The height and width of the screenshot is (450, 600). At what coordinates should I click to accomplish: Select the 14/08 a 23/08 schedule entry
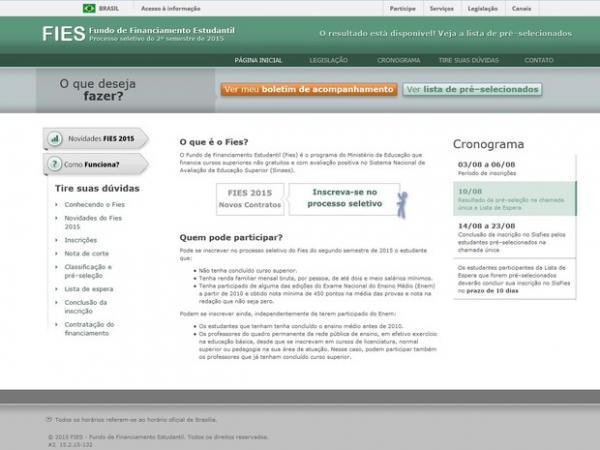click(x=514, y=237)
